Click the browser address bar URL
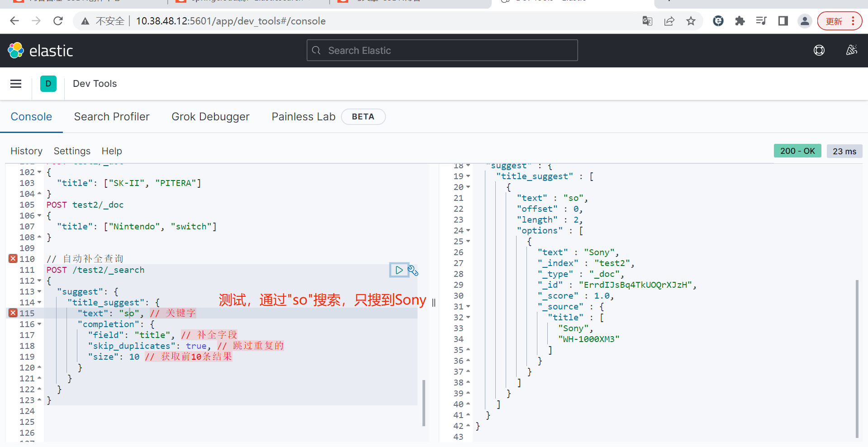 click(231, 21)
